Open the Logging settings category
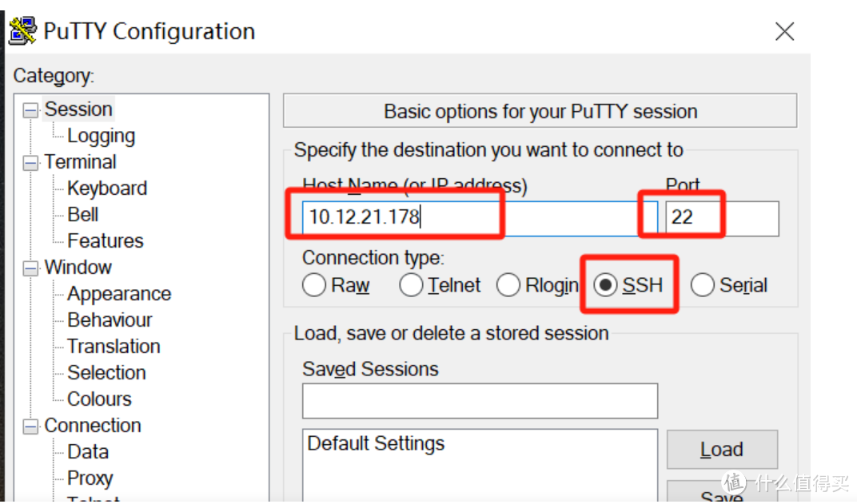Viewport: 857px width, 504px height. pos(101,136)
